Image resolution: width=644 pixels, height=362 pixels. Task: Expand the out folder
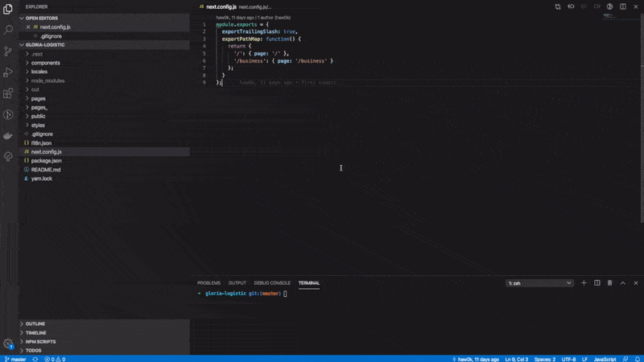pos(104,89)
